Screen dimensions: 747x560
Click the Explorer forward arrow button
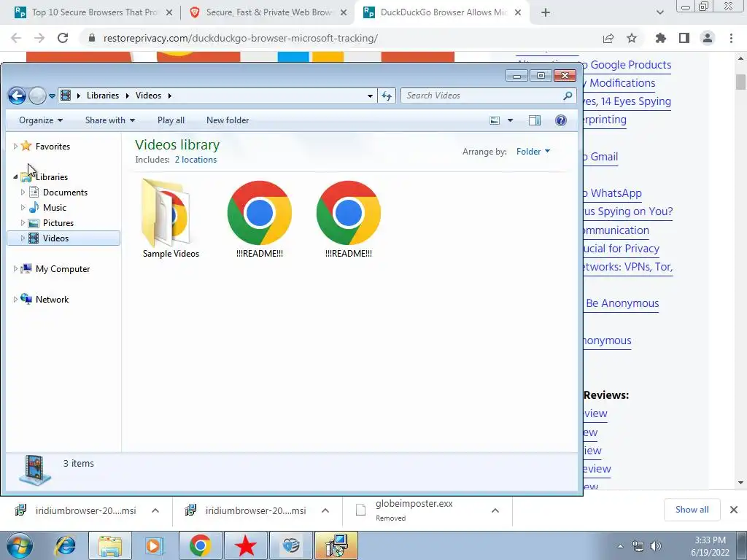pos(37,96)
